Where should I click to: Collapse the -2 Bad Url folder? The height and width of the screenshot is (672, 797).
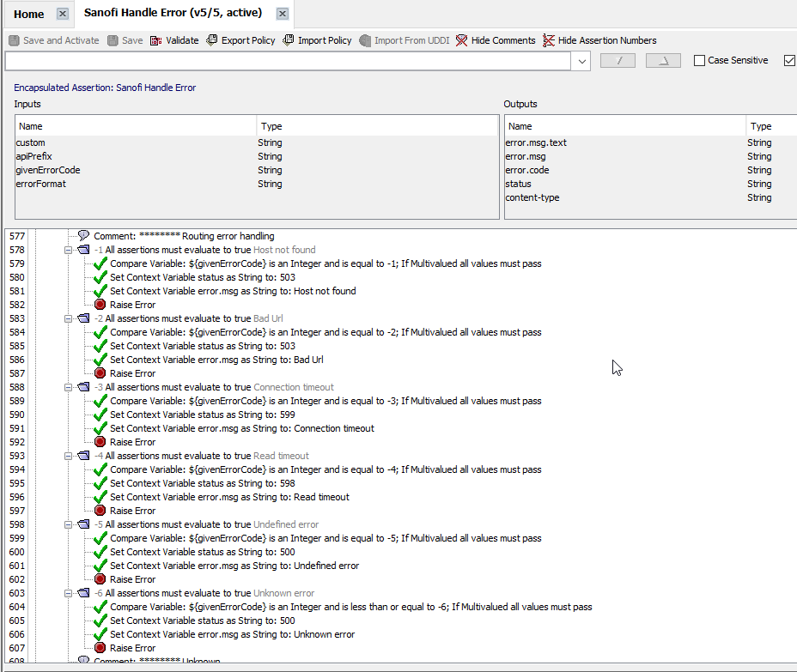click(68, 318)
